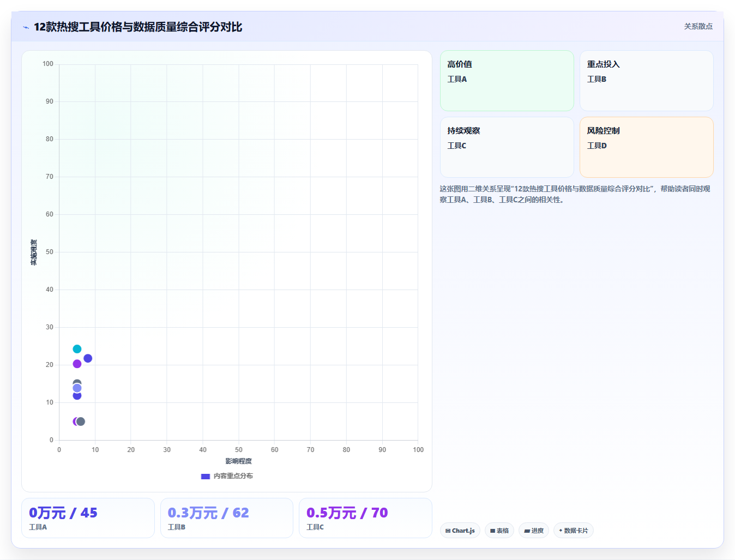Click the 关系散点 label in the header

click(698, 26)
